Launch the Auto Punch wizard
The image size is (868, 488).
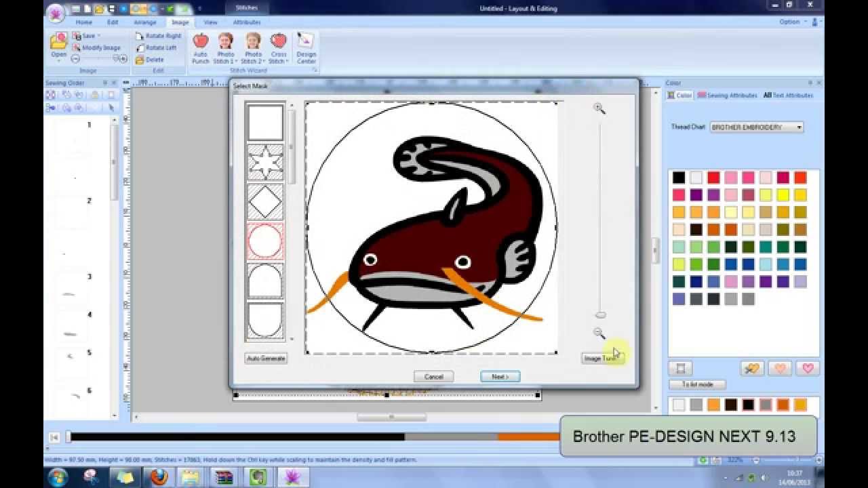point(201,47)
